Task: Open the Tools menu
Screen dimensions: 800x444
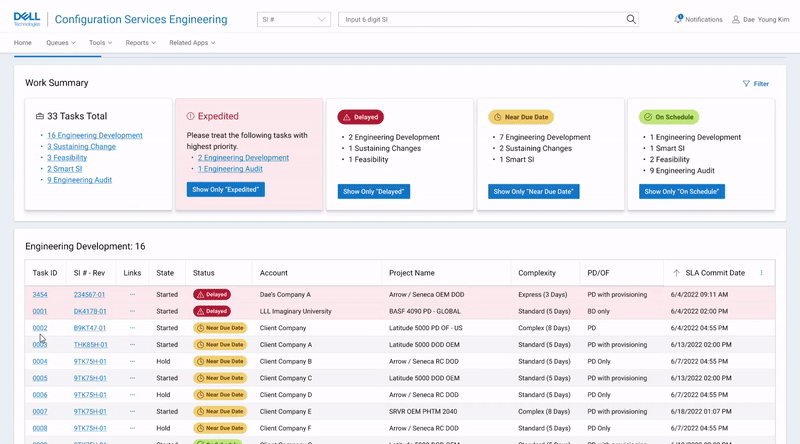Action: [x=100, y=43]
